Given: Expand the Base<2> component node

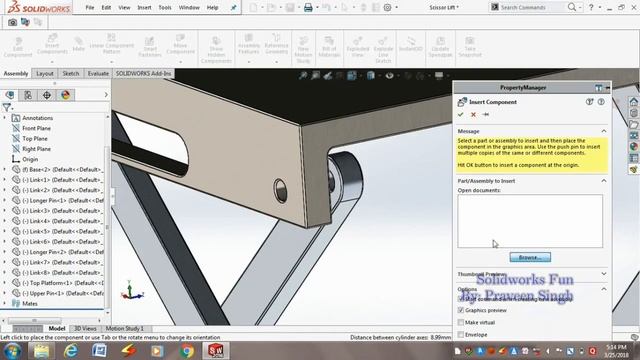Looking at the screenshot, I should pyautogui.click(x=4, y=169).
